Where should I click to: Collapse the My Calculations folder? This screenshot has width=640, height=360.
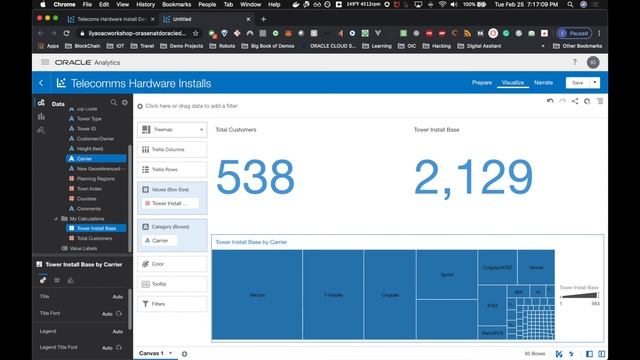pyautogui.click(x=56, y=219)
